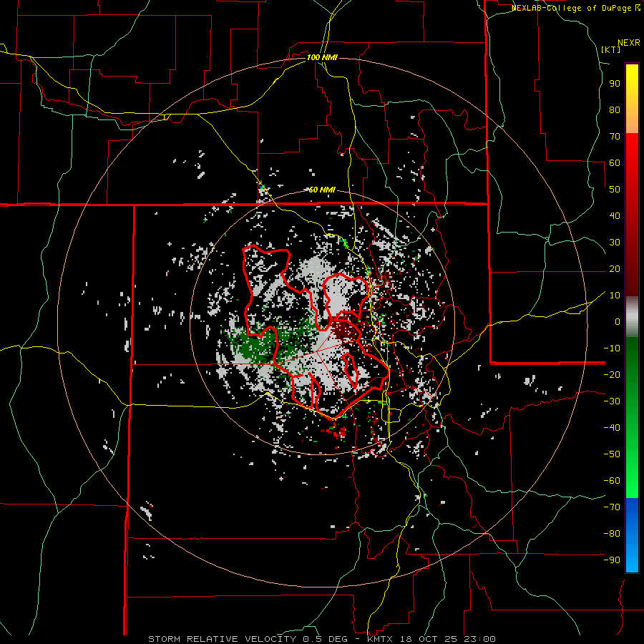Select the -10 value on the velocity scale
This screenshot has width=644, height=644.
(x=612, y=348)
